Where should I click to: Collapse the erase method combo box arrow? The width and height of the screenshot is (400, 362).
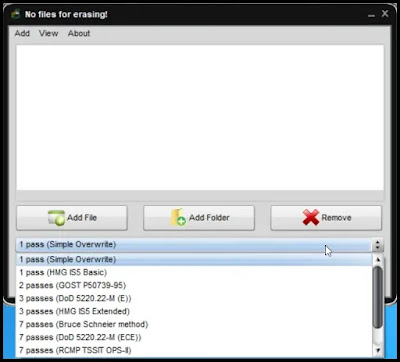tap(377, 245)
